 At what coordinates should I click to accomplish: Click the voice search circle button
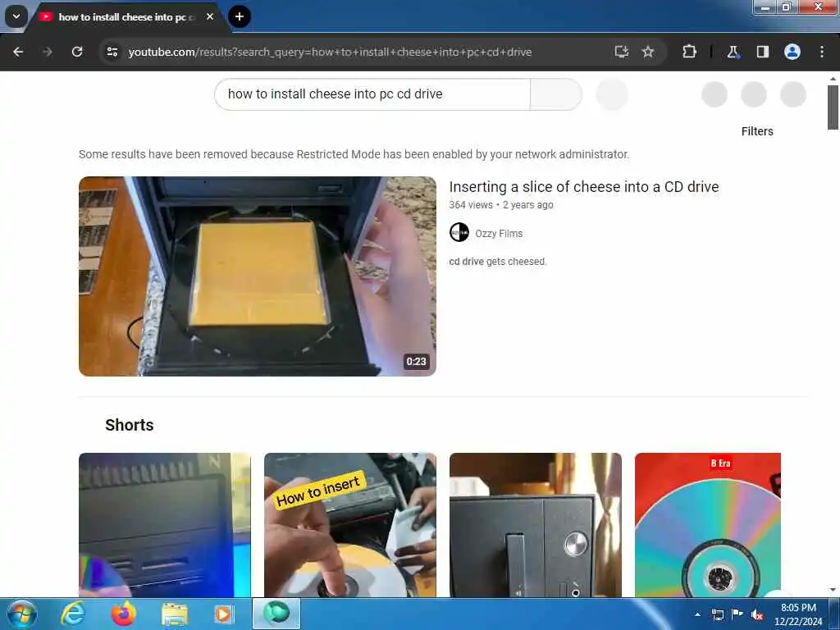coord(612,94)
